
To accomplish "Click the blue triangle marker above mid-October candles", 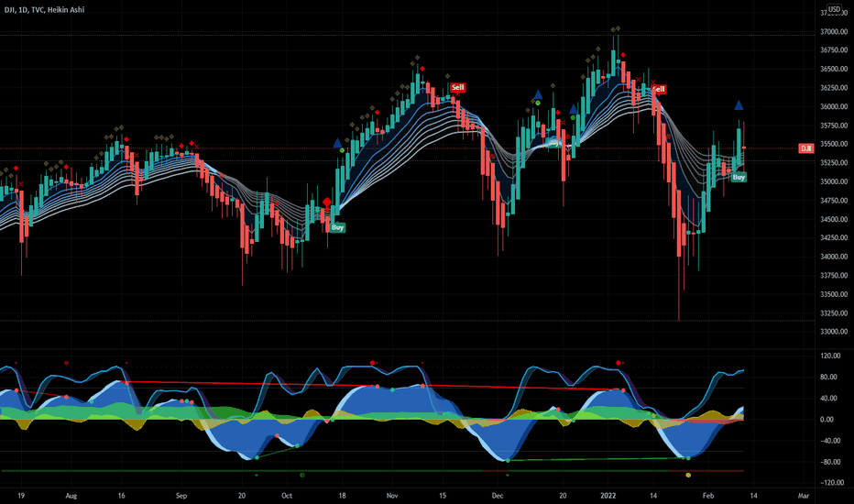I will [338, 143].
